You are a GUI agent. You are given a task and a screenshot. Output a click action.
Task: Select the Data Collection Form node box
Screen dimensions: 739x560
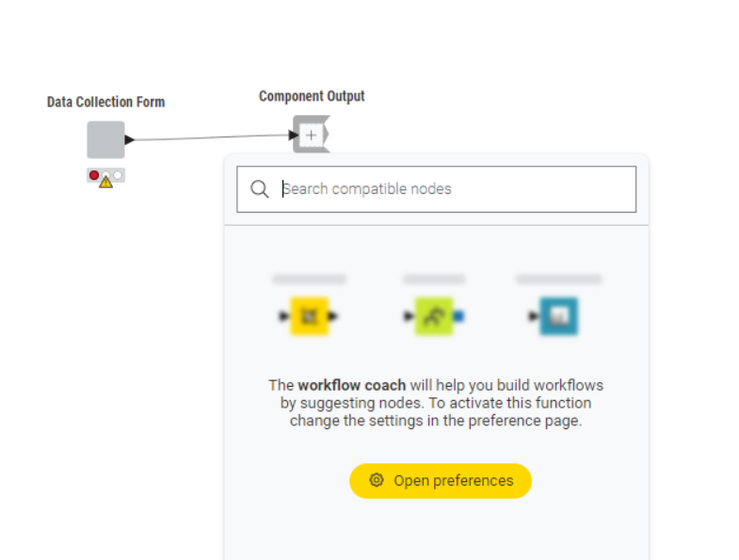(105, 139)
